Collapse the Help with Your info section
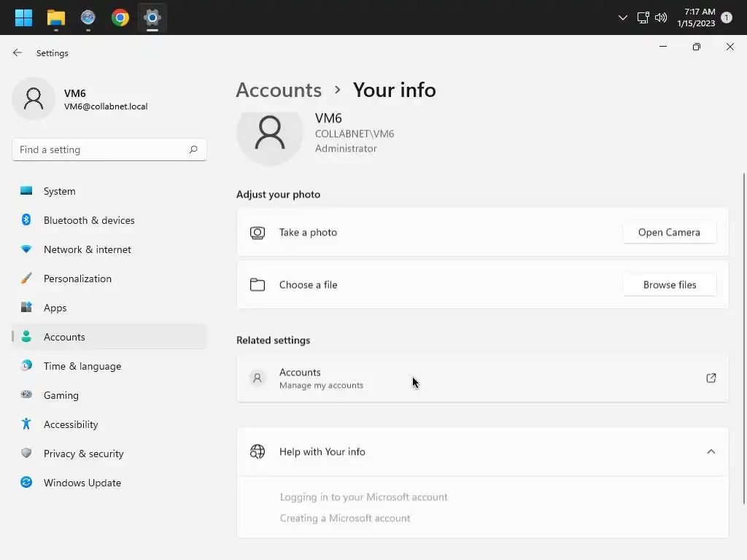This screenshot has height=560, width=747. (x=711, y=451)
